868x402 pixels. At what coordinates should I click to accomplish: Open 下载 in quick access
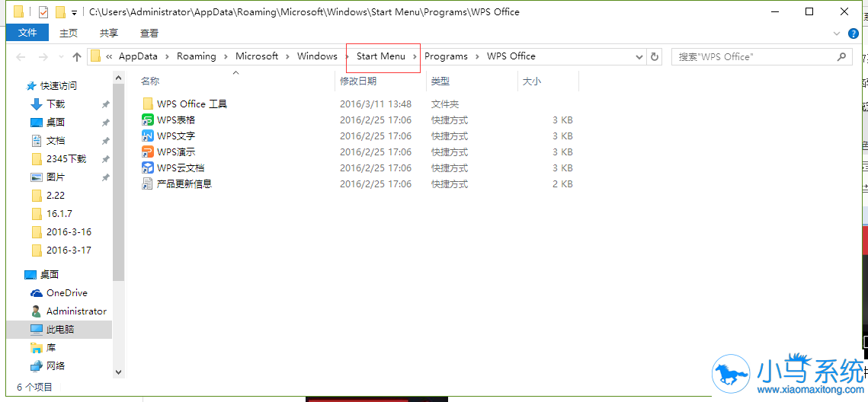[x=56, y=104]
